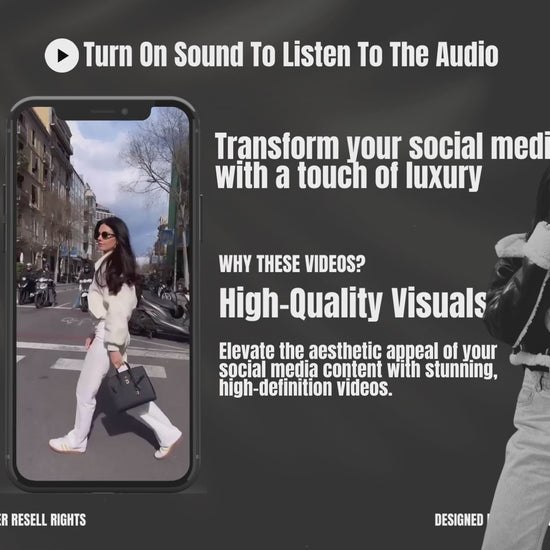Click the phone's earpiece speaker slit
The width and height of the screenshot is (550, 550).
103,112
